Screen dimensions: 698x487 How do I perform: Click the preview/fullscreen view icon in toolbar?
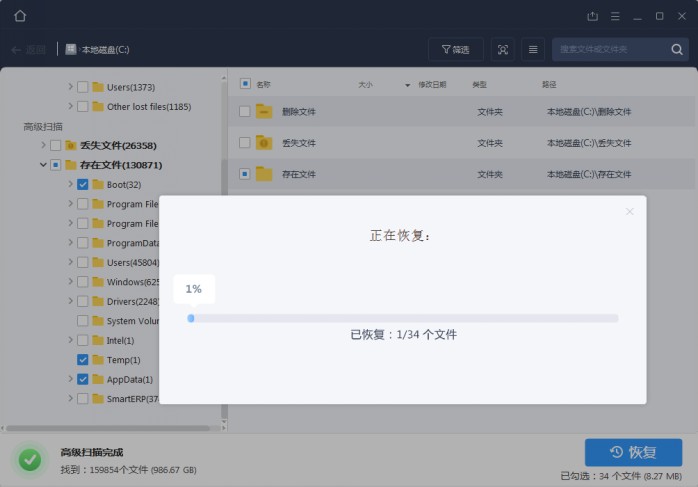click(503, 49)
